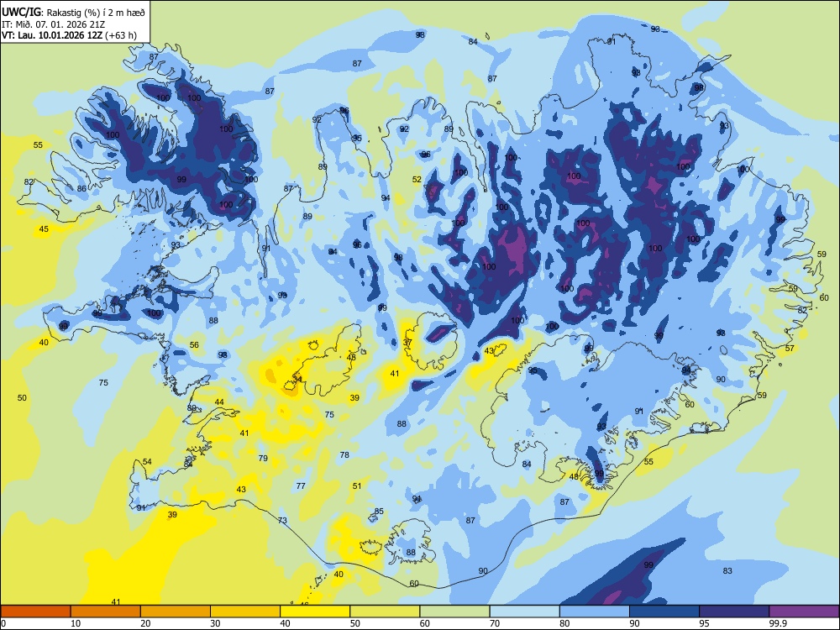Screen dimensions: 840x630
Task: Click the 10–20 orange legend swatch
Action: click(x=106, y=612)
